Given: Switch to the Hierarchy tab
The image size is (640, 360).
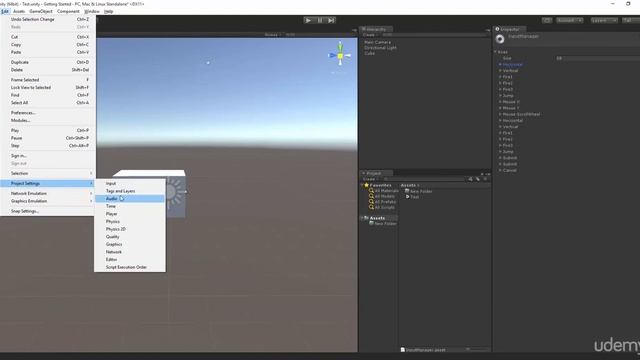Looking at the screenshot, I should 376,29.
